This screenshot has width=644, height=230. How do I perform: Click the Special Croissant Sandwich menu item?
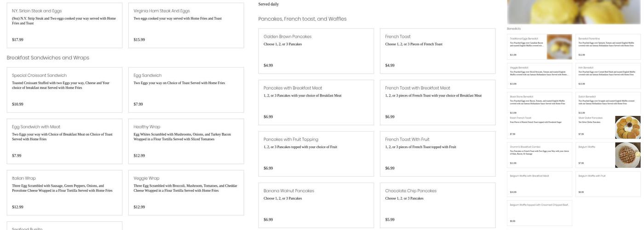point(64,90)
